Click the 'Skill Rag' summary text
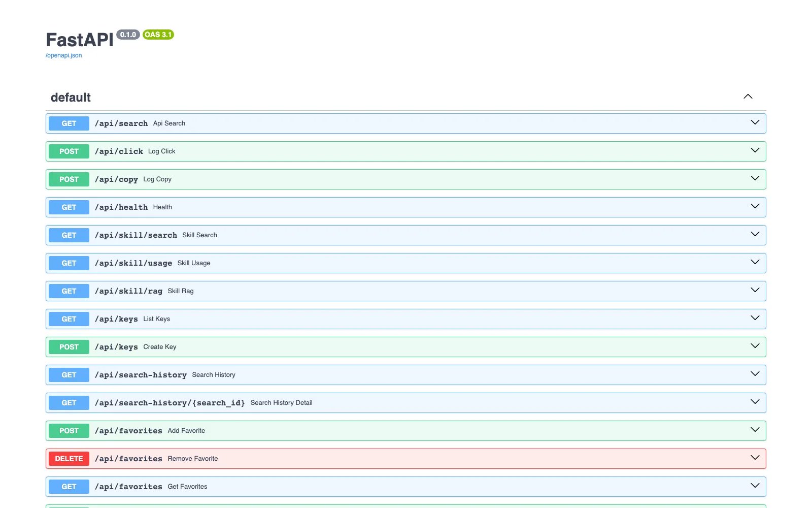This screenshot has width=812, height=508. tap(181, 291)
